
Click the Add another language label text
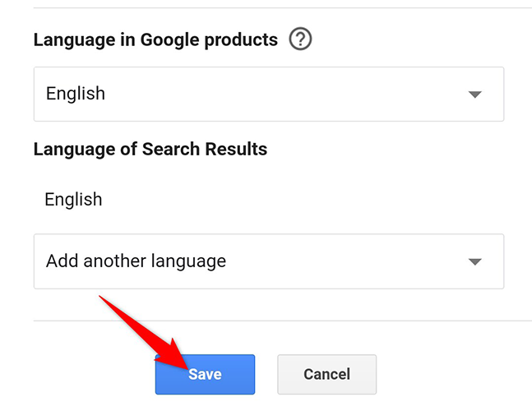[136, 261]
